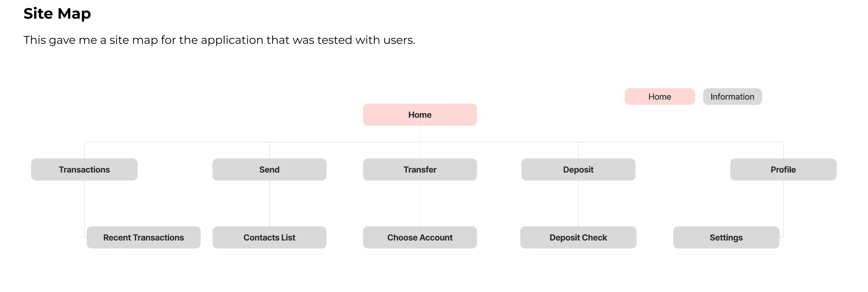Click the Site Map heading
Image resolution: width=868 pixels, height=292 pixels.
[x=57, y=14]
